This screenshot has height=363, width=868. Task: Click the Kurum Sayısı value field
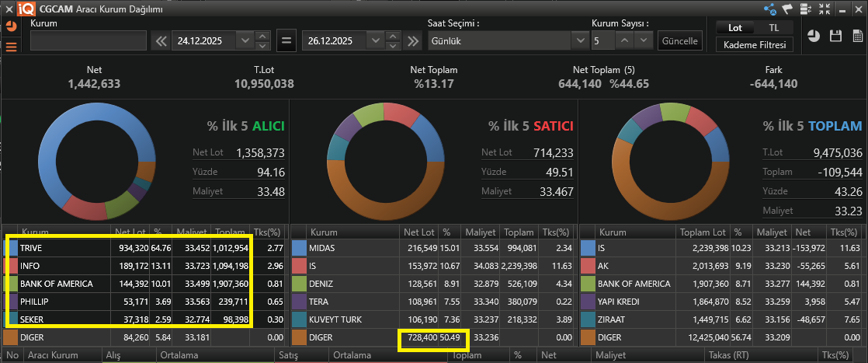603,41
